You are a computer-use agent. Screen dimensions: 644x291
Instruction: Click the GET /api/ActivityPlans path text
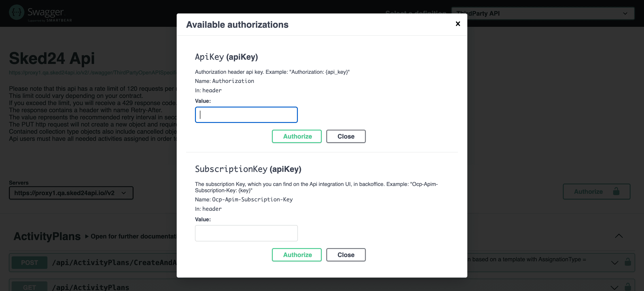pyautogui.click(x=91, y=287)
